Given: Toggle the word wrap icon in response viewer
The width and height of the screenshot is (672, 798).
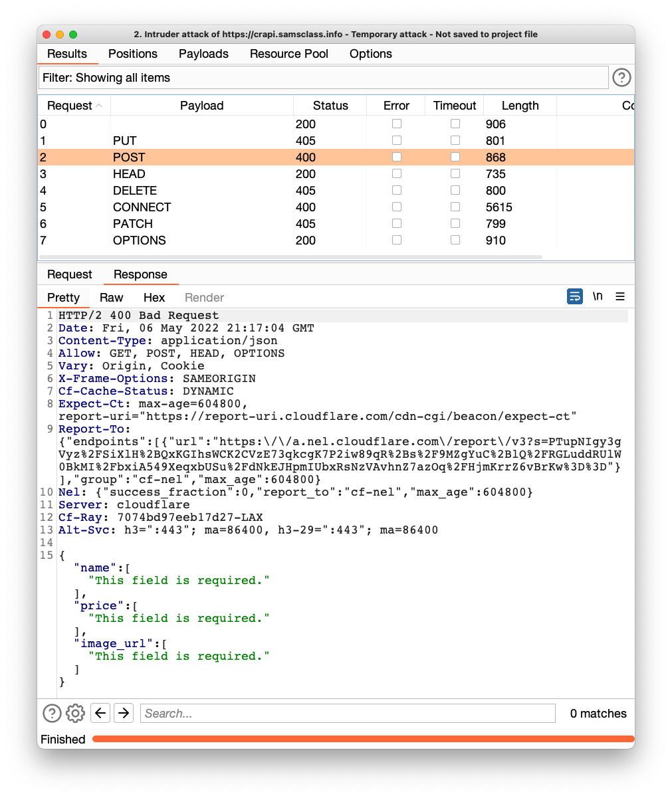Looking at the screenshot, I should pos(575,296).
